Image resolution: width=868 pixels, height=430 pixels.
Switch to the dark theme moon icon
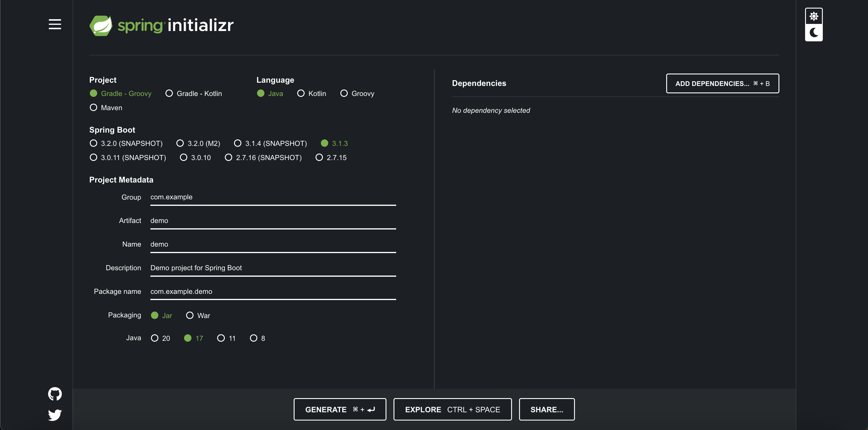point(814,33)
